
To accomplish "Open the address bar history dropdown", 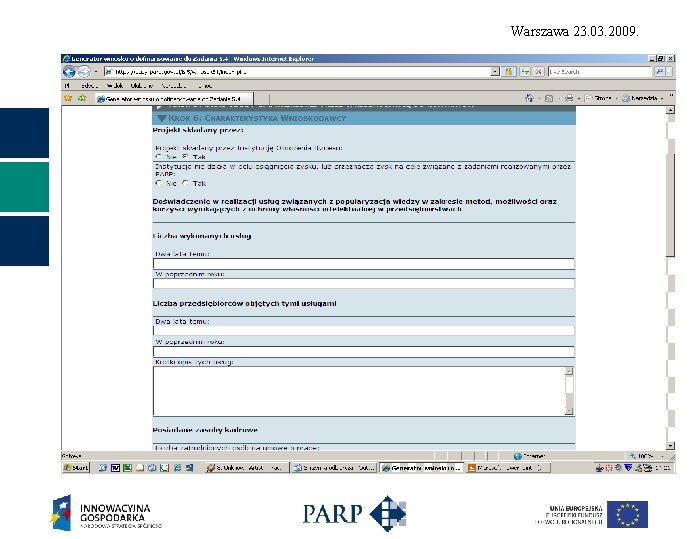I will coord(495,71).
